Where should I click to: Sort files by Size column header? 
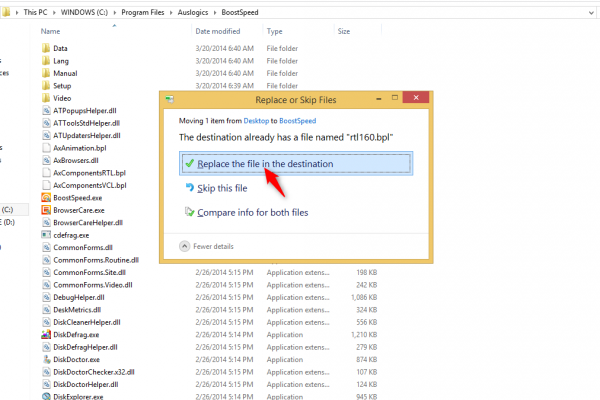click(x=344, y=31)
